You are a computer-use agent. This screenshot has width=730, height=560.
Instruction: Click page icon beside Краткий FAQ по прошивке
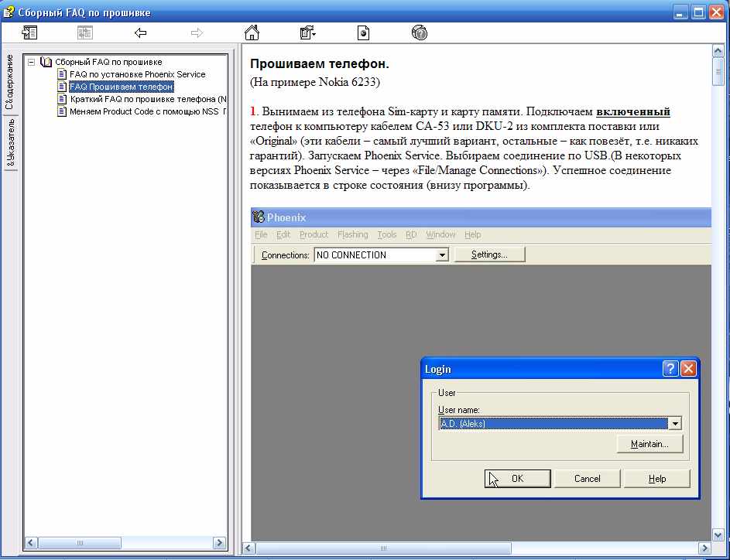point(62,98)
